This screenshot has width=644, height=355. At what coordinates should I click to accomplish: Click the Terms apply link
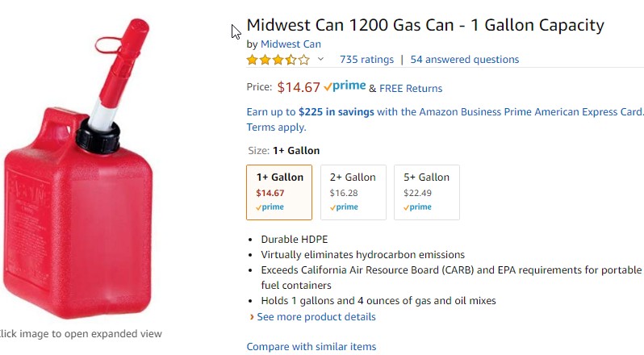pos(277,127)
